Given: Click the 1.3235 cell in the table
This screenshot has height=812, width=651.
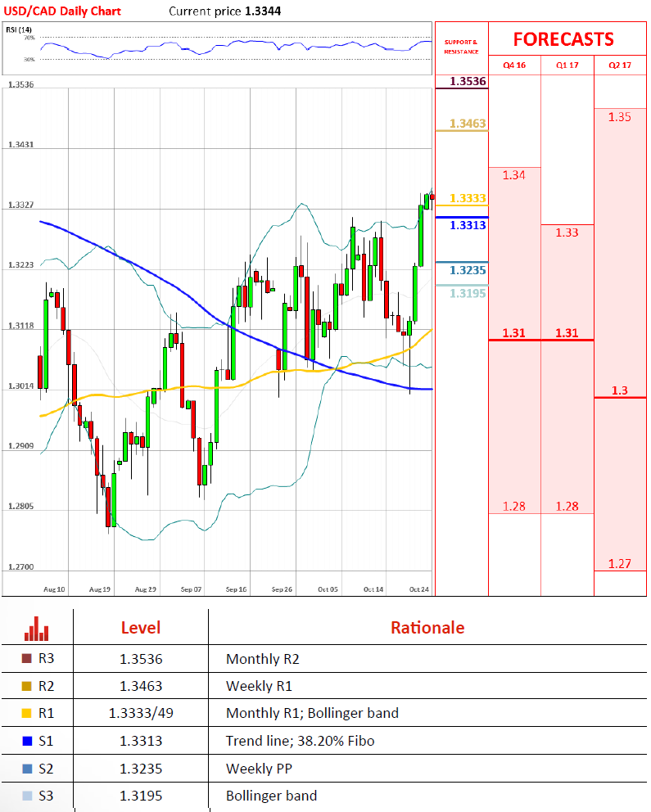Looking at the screenshot, I should 141,769.
